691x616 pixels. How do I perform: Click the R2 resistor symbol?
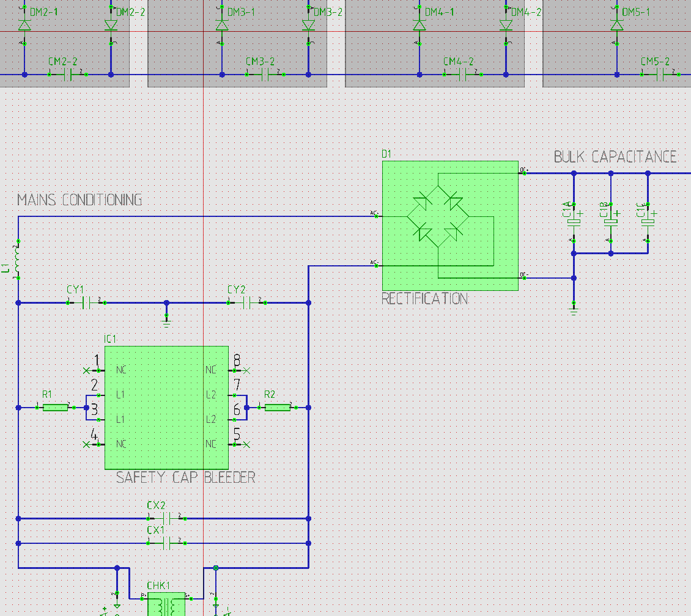(x=278, y=408)
